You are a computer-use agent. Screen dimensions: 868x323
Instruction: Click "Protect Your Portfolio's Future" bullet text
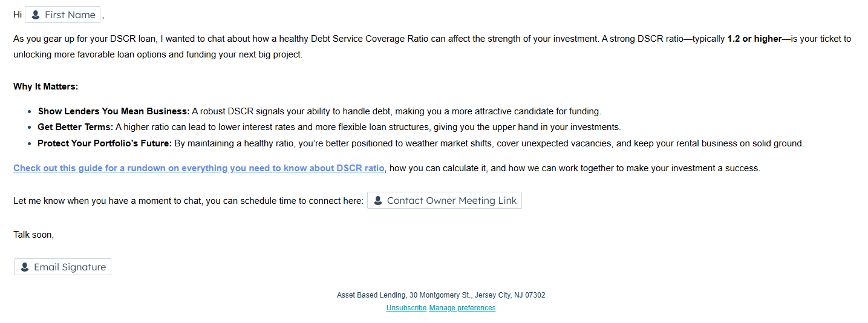tap(105, 143)
